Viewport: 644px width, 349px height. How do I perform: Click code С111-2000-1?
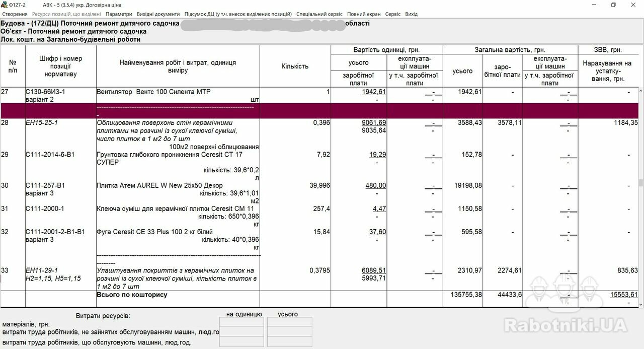point(45,208)
